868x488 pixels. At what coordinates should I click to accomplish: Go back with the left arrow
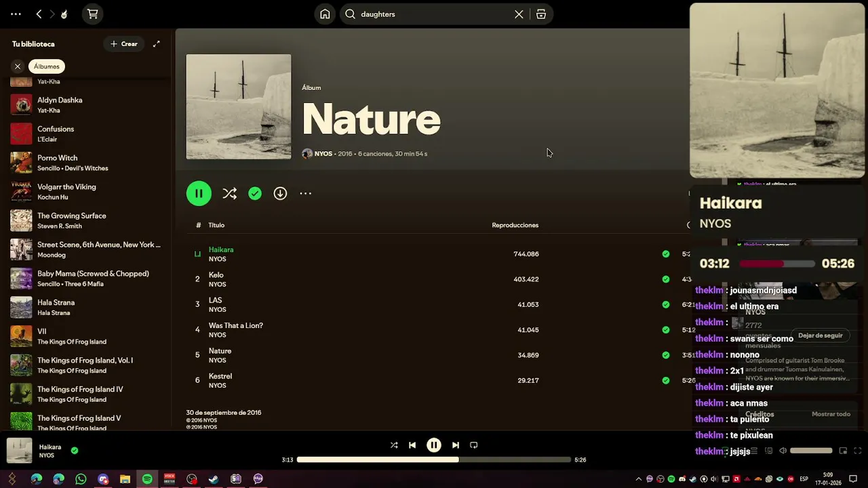39,14
